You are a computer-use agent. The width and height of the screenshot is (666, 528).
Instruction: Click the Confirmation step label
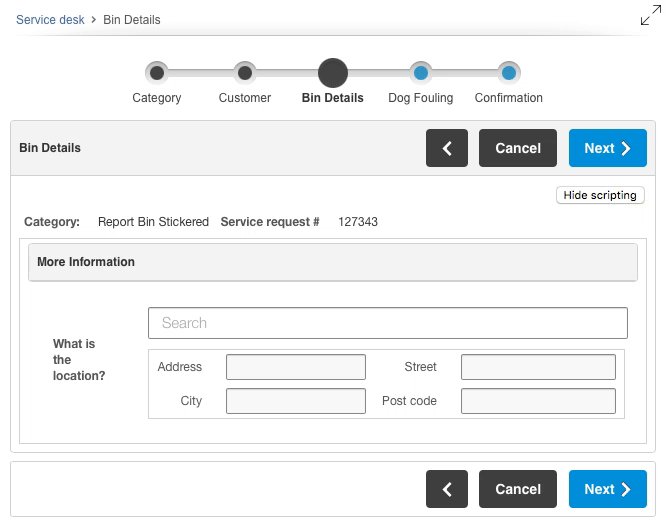tap(508, 98)
